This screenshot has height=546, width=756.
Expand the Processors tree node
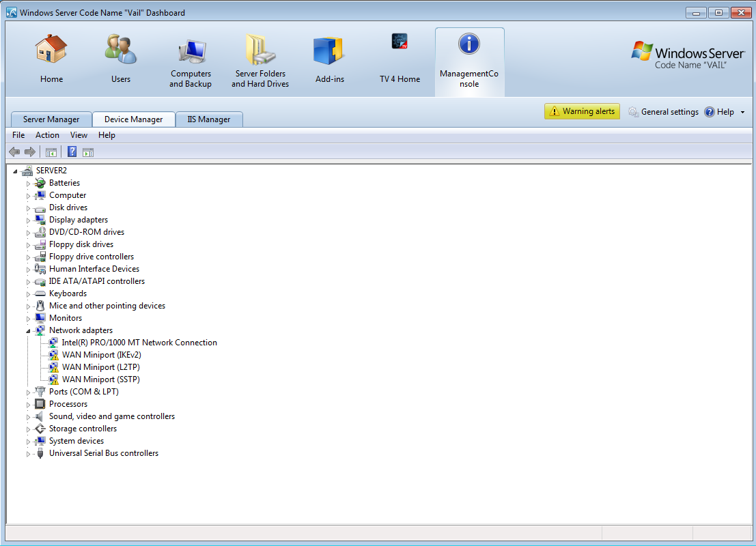(29, 405)
